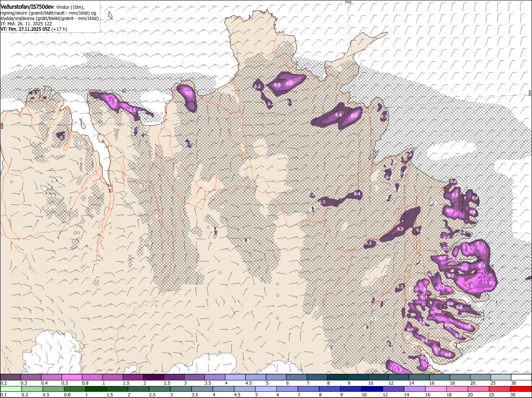Click the pale pink 16 swatch in lower legend
The height and width of the screenshot is (398, 532).
coord(436,389)
